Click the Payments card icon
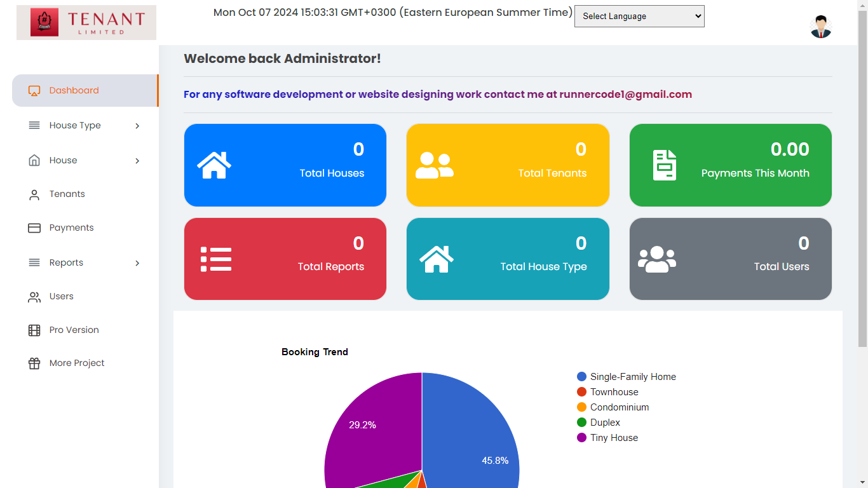 (34, 228)
